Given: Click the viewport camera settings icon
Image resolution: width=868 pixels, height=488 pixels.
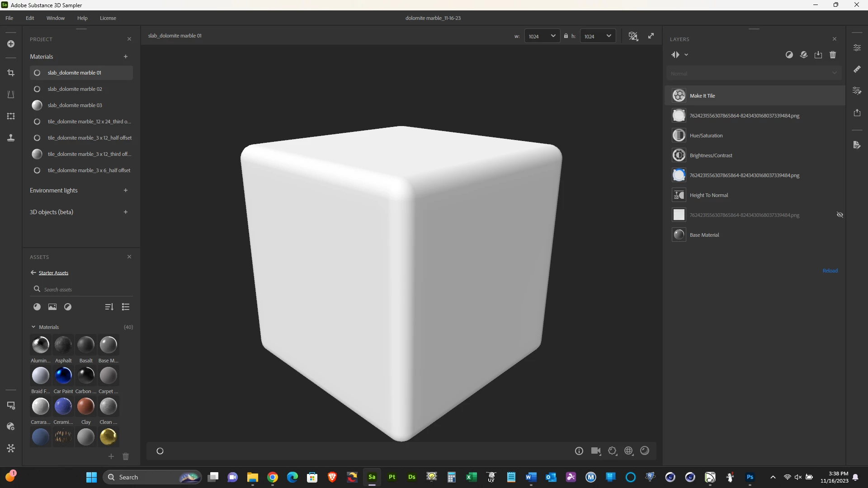Looking at the screenshot, I should click(x=596, y=451).
